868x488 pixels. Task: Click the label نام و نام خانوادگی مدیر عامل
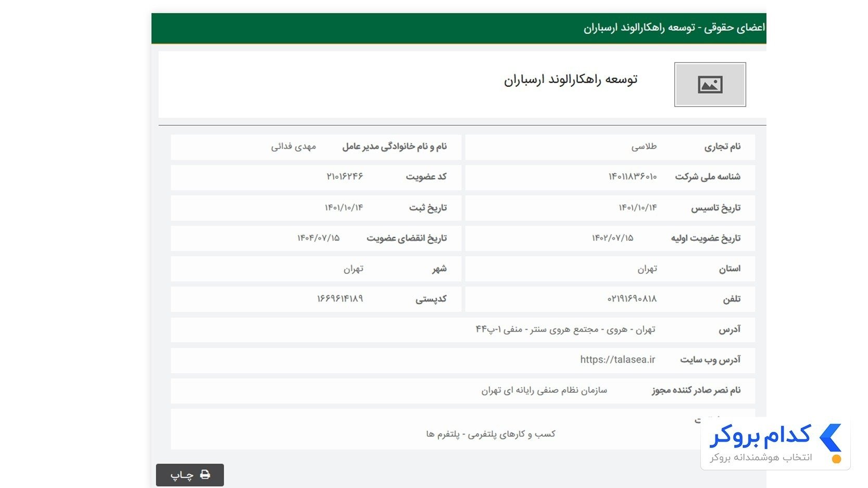click(x=394, y=147)
